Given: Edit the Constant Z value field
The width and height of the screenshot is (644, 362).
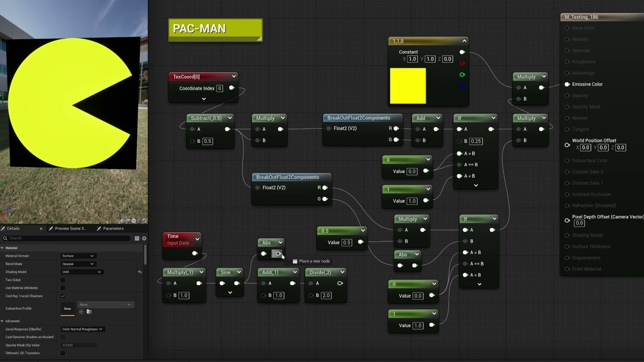Looking at the screenshot, I should [448, 59].
